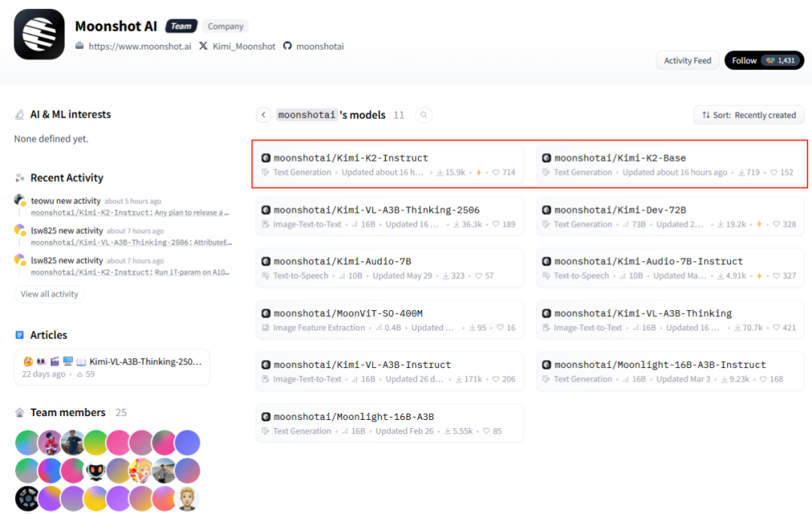Open the moonshotai/Kimi-VL-A3B-Thinking-2506 model card

pos(389,217)
